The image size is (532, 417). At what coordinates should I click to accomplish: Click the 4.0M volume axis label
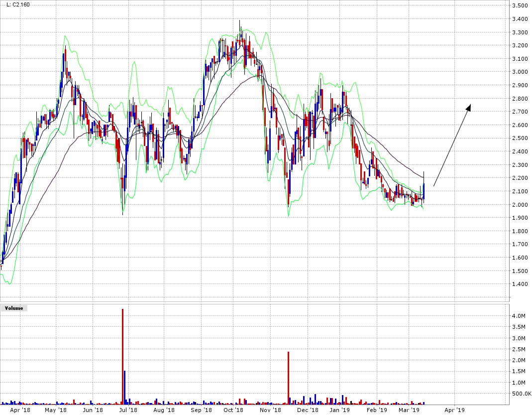click(519, 316)
